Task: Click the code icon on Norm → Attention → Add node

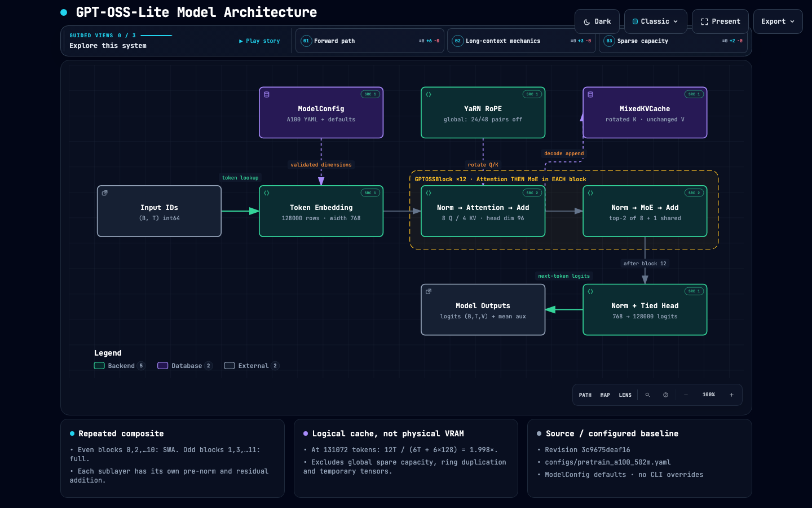Action: (429, 193)
